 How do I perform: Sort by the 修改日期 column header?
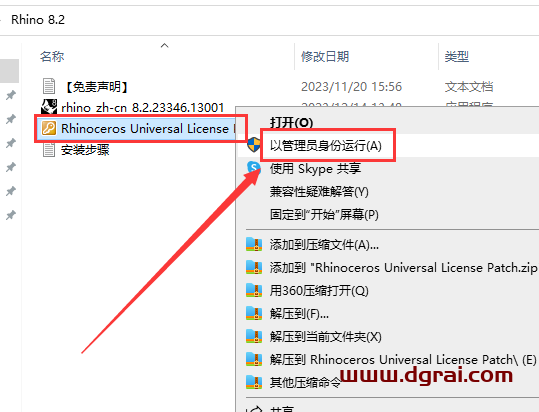coord(325,56)
